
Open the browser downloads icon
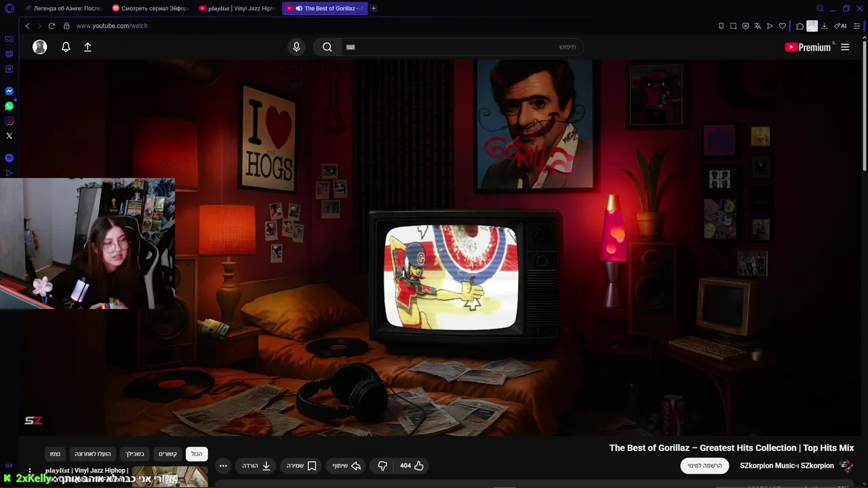824,26
